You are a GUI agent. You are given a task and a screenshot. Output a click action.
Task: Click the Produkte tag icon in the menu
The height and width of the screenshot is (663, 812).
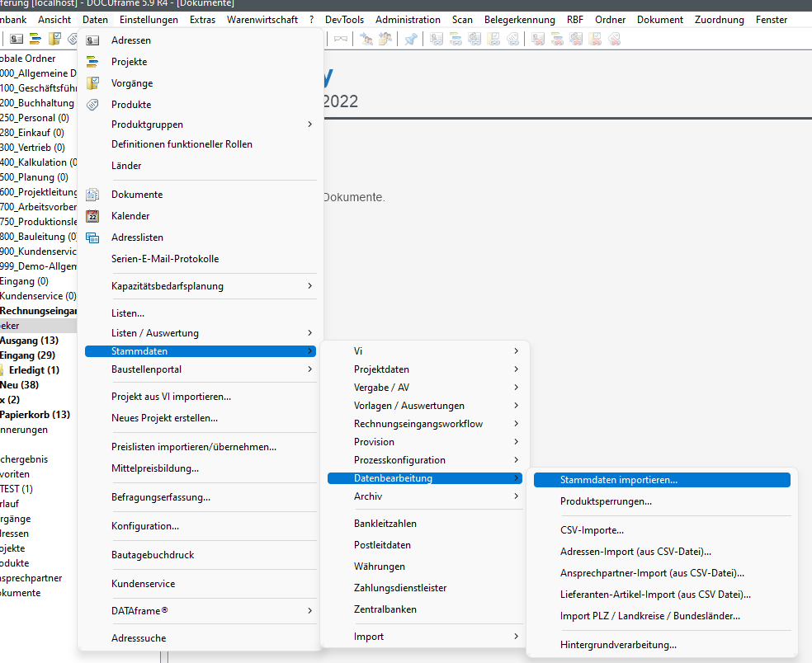coord(92,105)
